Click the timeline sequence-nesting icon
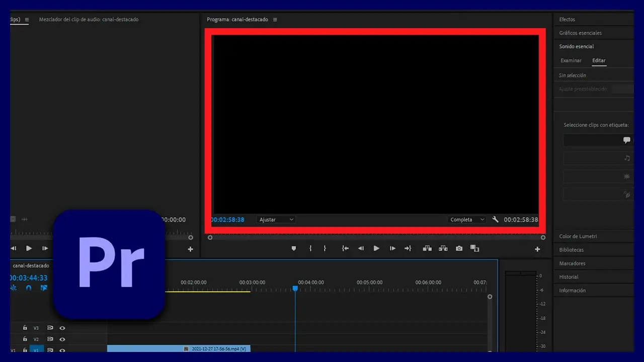The height and width of the screenshot is (362, 644). pos(14,288)
